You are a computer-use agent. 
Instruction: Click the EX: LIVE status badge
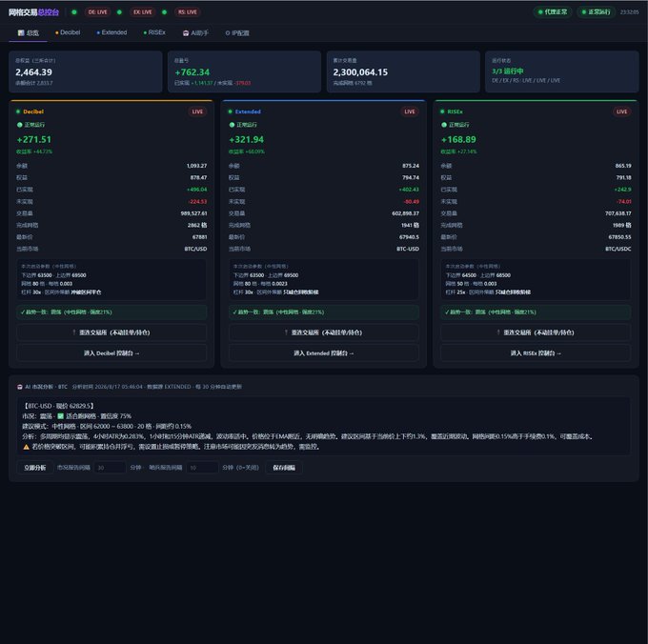click(x=143, y=12)
